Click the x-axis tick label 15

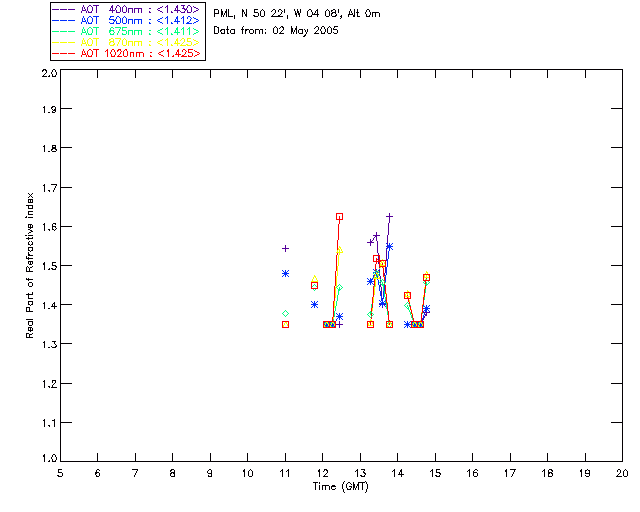435,473
